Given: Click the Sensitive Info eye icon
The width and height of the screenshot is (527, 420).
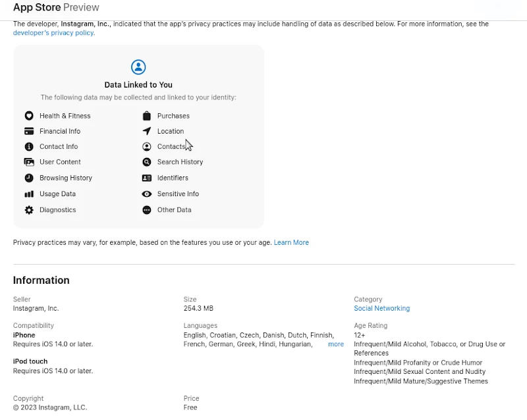Looking at the screenshot, I should (146, 194).
